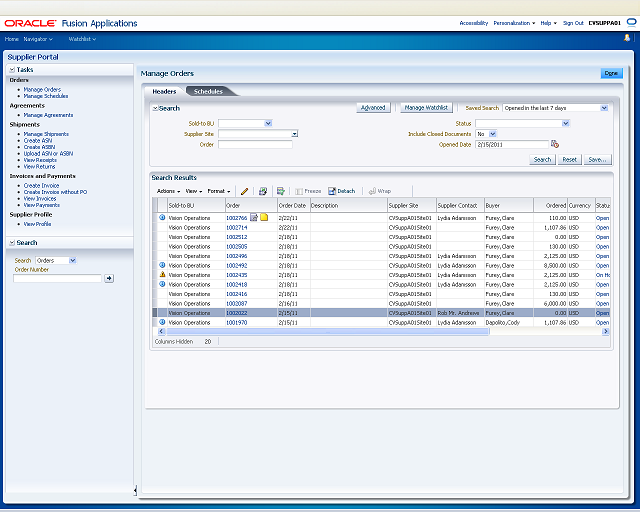
Task: Click the yellow note icon next to 1002766
Action: pos(264,218)
